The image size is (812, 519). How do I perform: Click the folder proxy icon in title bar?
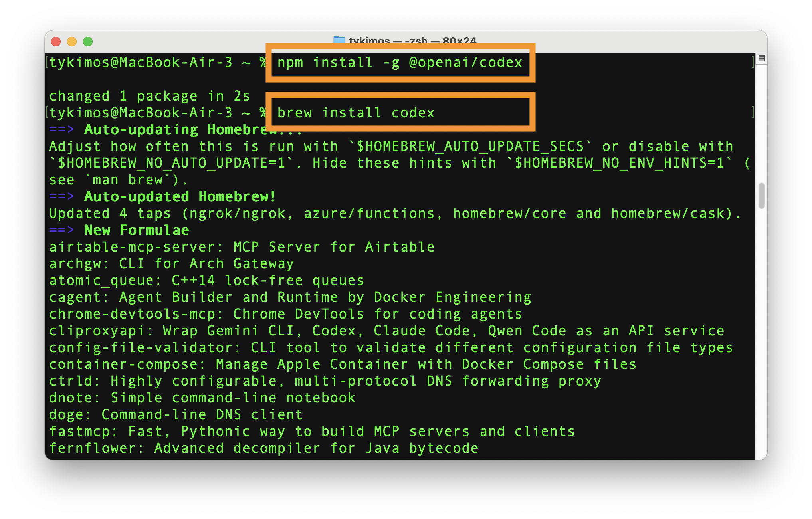pos(339,40)
